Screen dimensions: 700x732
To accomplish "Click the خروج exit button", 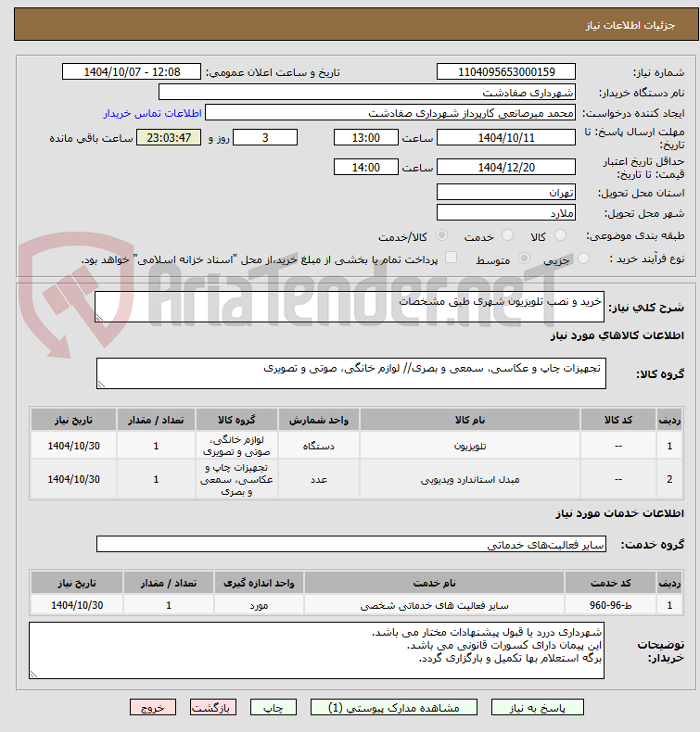I will pos(153,707).
